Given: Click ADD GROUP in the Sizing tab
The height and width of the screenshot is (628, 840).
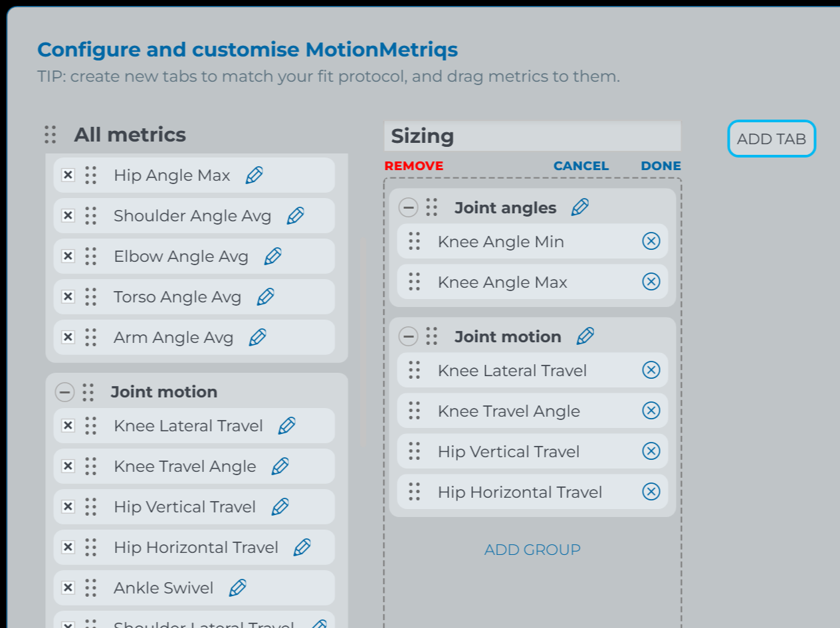Looking at the screenshot, I should pyautogui.click(x=532, y=550).
